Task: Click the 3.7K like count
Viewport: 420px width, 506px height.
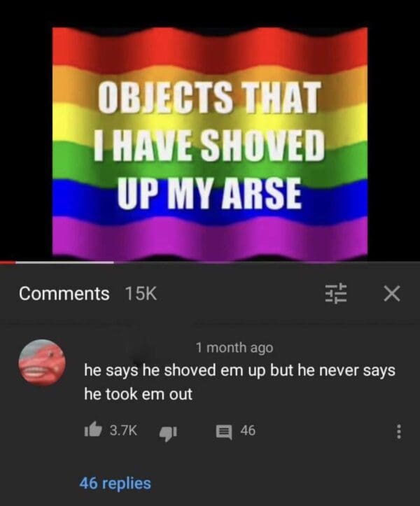Action: click(123, 430)
